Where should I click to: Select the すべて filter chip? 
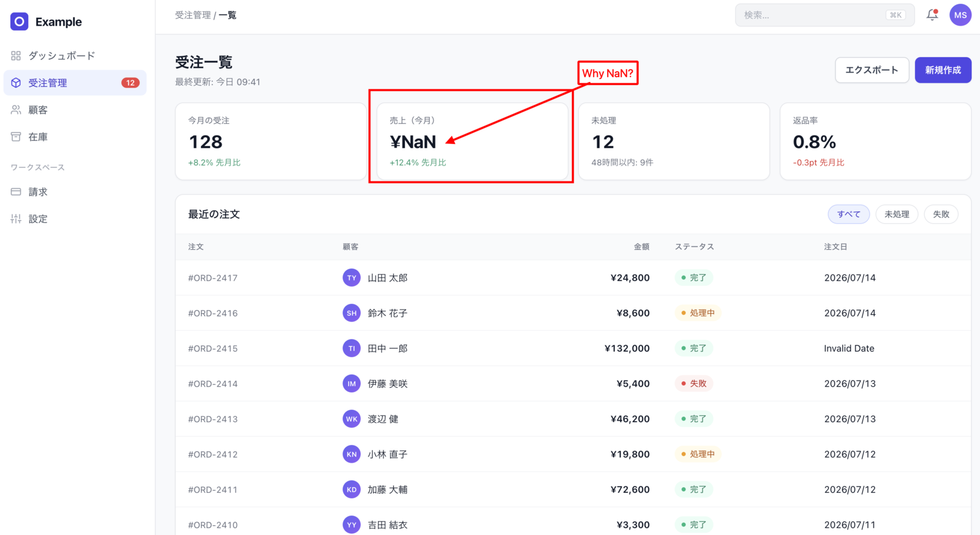pos(849,214)
